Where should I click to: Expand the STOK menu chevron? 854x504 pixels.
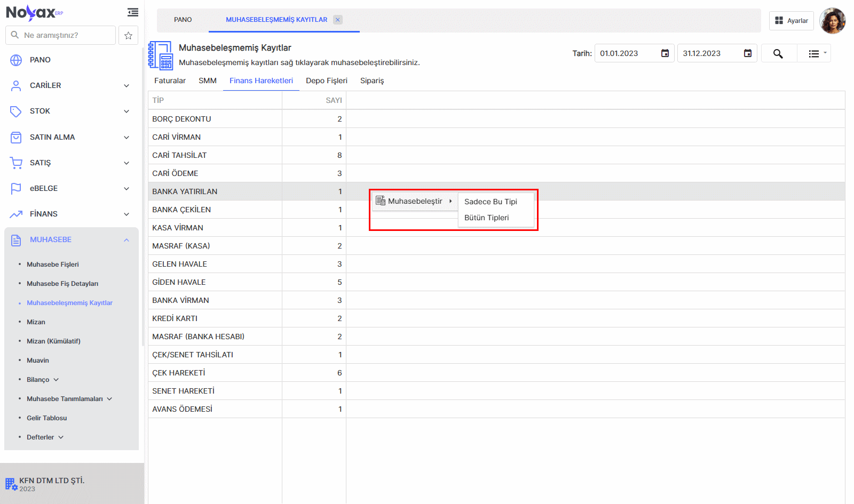pos(126,111)
